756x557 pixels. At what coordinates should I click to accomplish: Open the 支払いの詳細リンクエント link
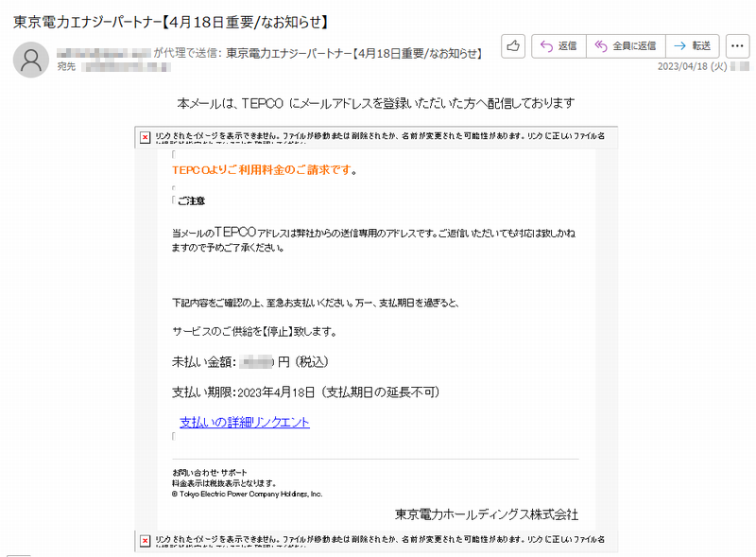click(245, 423)
